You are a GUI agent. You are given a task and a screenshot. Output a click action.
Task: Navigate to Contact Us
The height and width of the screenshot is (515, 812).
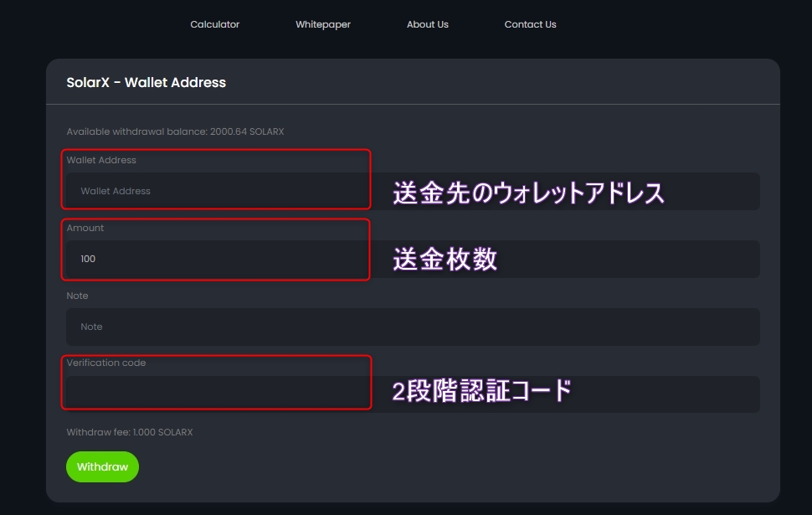(530, 24)
